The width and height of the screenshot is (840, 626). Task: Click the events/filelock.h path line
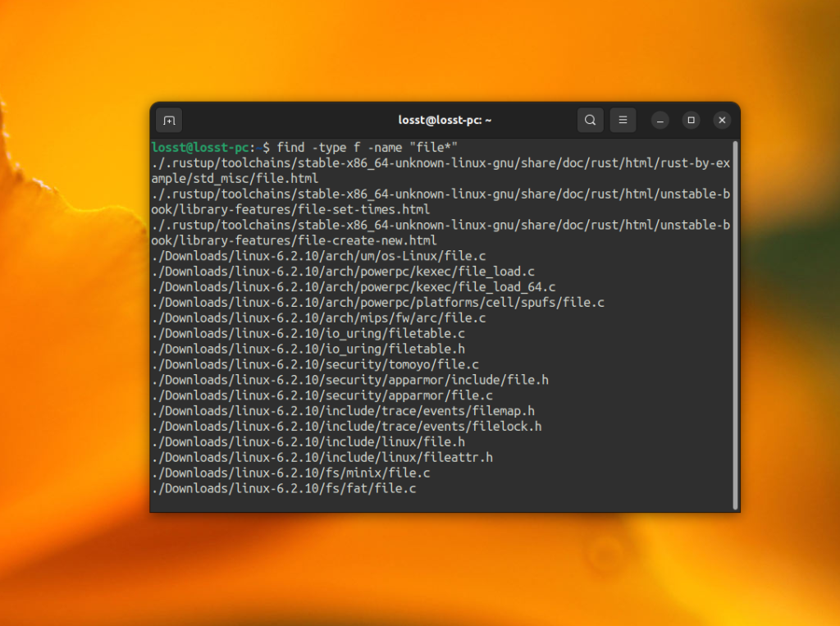tap(346, 427)
